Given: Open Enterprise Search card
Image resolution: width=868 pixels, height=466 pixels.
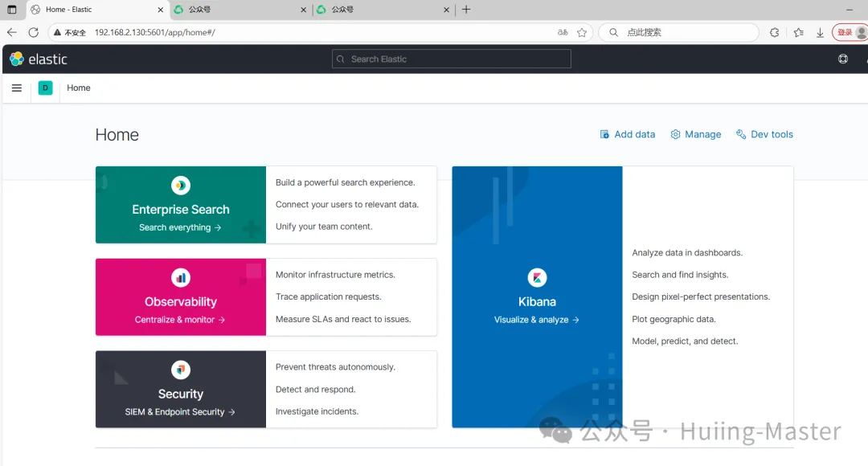Looking at the screenshot, I should [181, 210].
